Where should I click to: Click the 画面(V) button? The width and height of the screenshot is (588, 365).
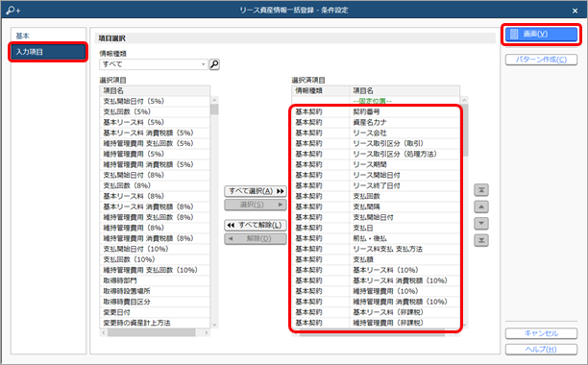pos(541,35)
